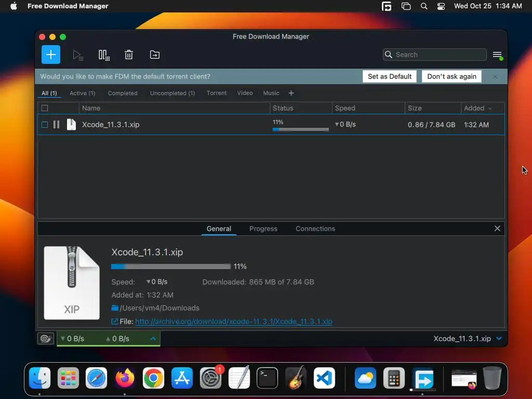532x399 pixels.
Task: Open TextEdit from the dock
Action: pyautogui.click(x=239, y=378)
